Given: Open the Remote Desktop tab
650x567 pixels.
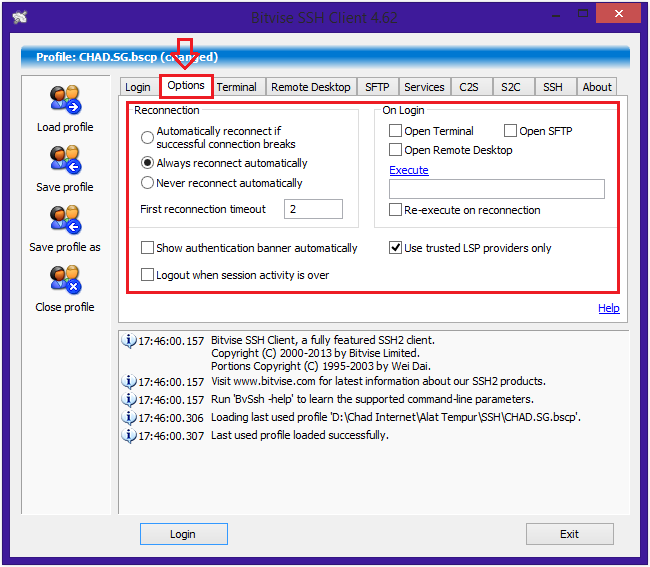Looking at the screenshot, I should (311, 87).
